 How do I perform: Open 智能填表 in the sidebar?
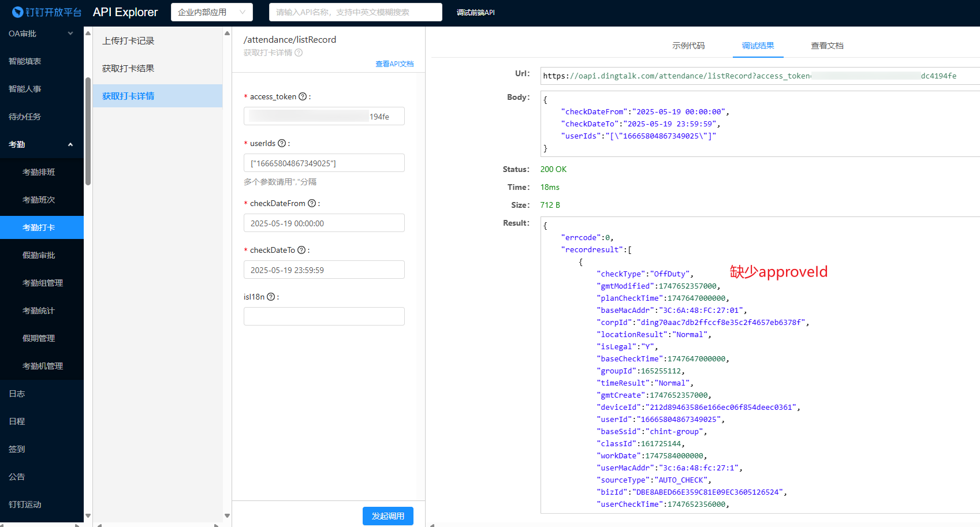point(25,61)
